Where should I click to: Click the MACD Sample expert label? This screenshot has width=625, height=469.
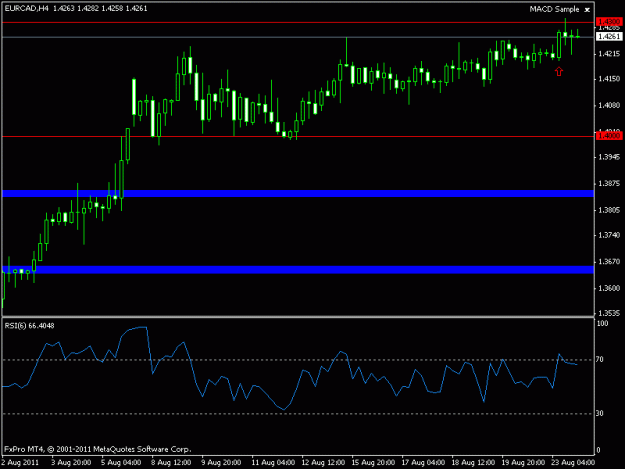(x=554, y=9)
